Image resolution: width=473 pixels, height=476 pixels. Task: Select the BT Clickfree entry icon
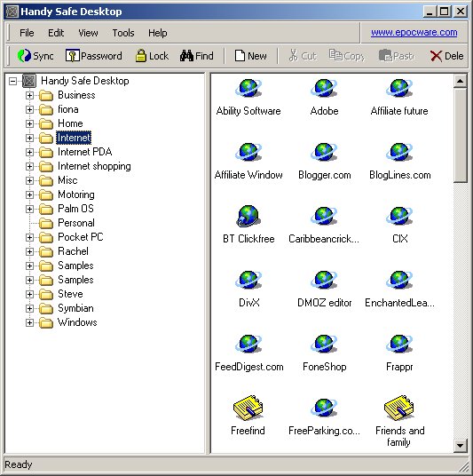(248, 216)
